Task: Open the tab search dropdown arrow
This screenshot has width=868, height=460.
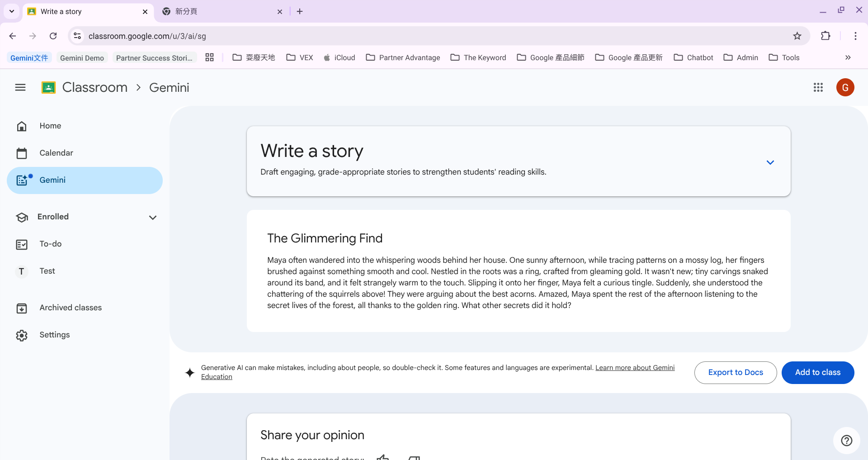Action: [x=12, y=11]
